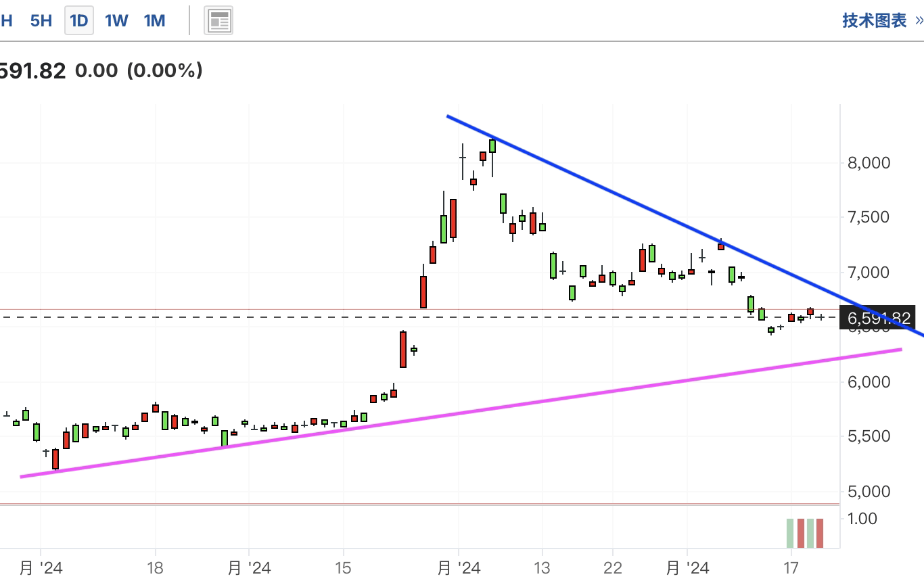Select the magenta ascending trendline
Screen dimensions: 924x583
(x=460, y=413)
